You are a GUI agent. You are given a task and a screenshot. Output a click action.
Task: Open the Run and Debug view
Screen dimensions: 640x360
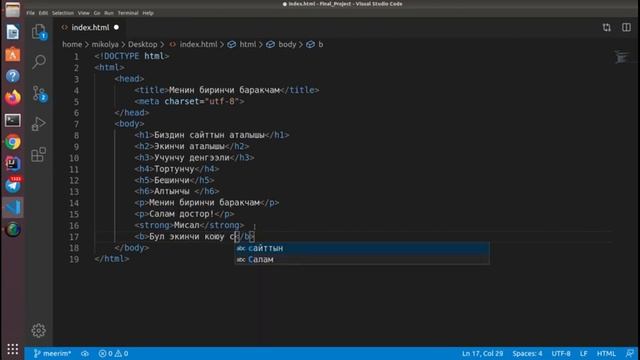(39, 124)
